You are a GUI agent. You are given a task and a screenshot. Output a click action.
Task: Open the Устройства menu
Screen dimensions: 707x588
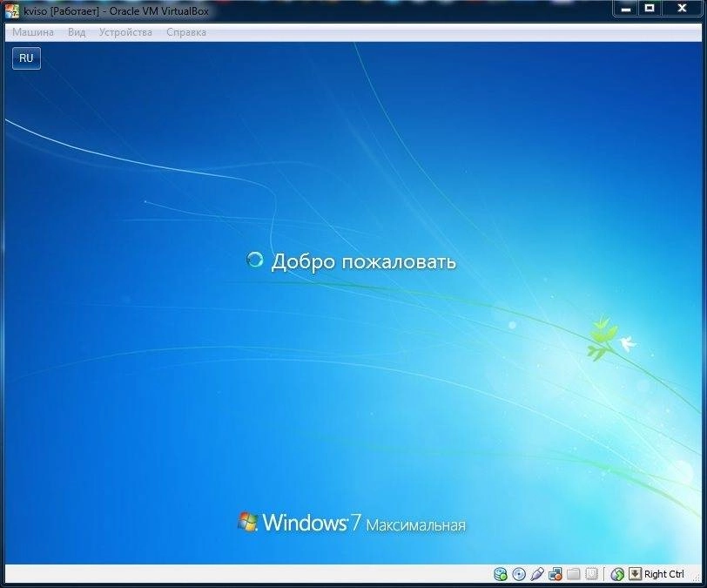(x=125, y=32)
